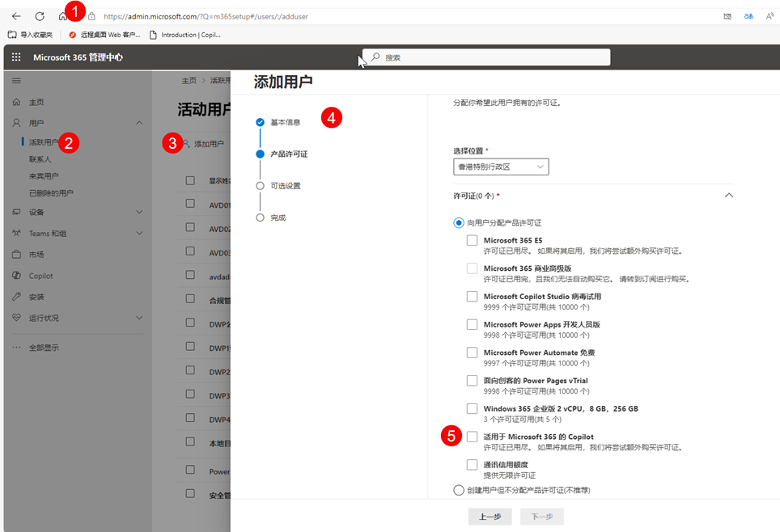Expand the 运行状况 group chevron
Viewport: 780px width, 532px height.
click(x=139, y=318)
